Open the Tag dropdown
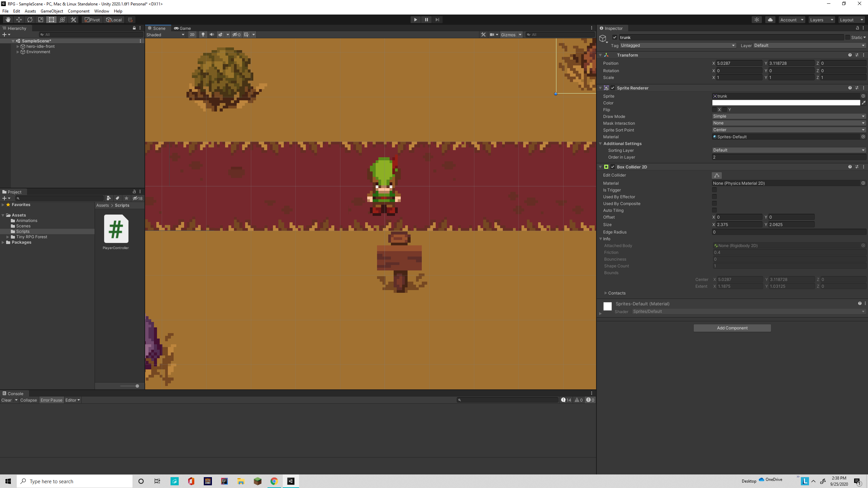 point(678,45)
